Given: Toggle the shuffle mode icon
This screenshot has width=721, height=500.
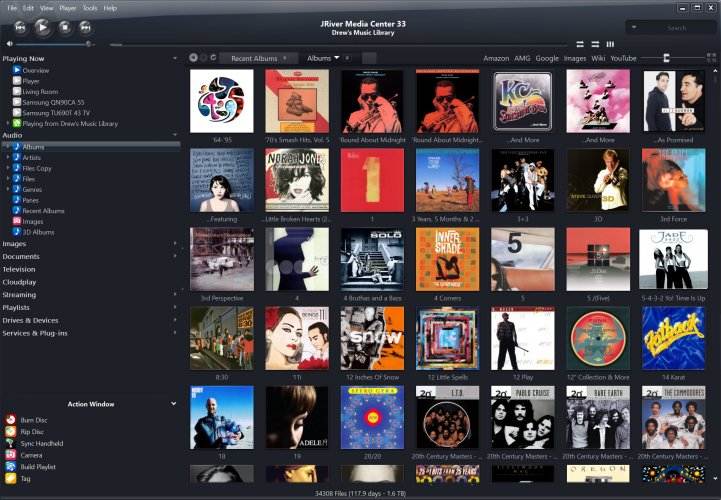Looking at the screenshot, I should pyautogui.click(x=595, y=44).
